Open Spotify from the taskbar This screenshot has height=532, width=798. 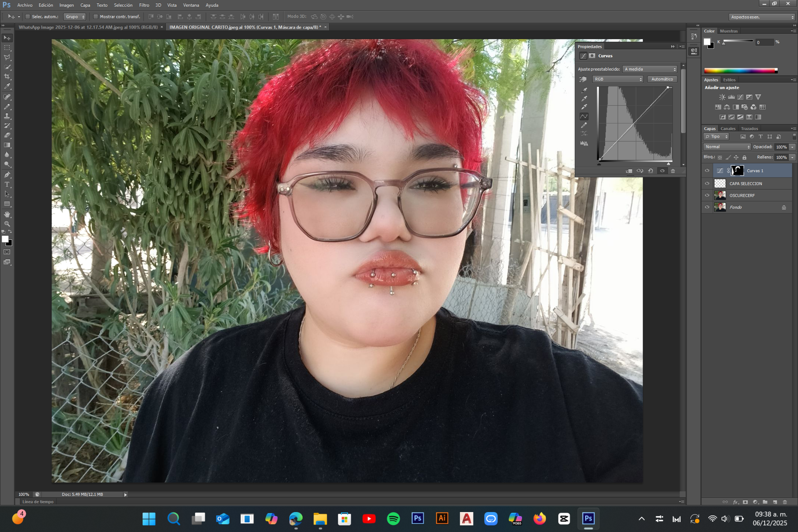[393, 519]
